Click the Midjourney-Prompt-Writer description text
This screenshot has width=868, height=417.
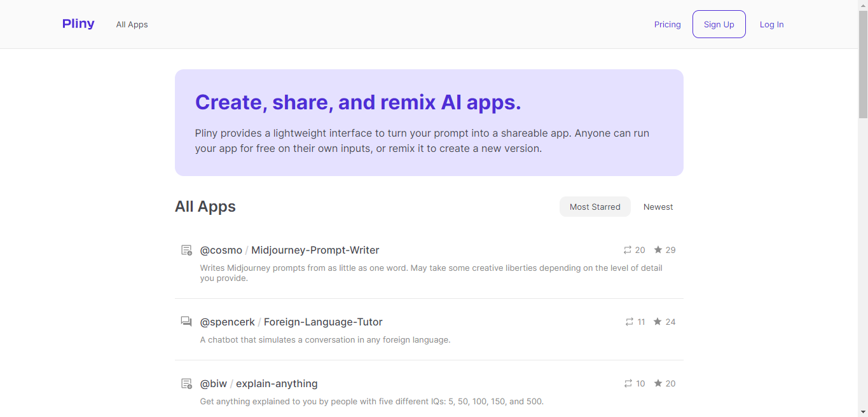coord(431,273)
